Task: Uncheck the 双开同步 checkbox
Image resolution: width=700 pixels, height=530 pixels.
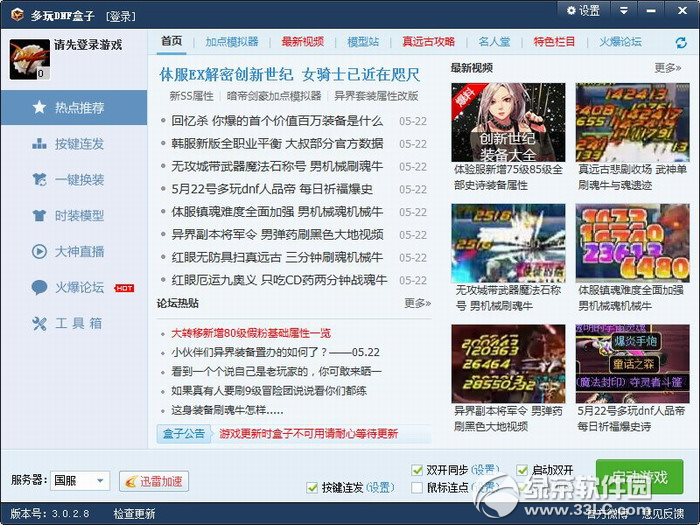Action: click(417, 470)
